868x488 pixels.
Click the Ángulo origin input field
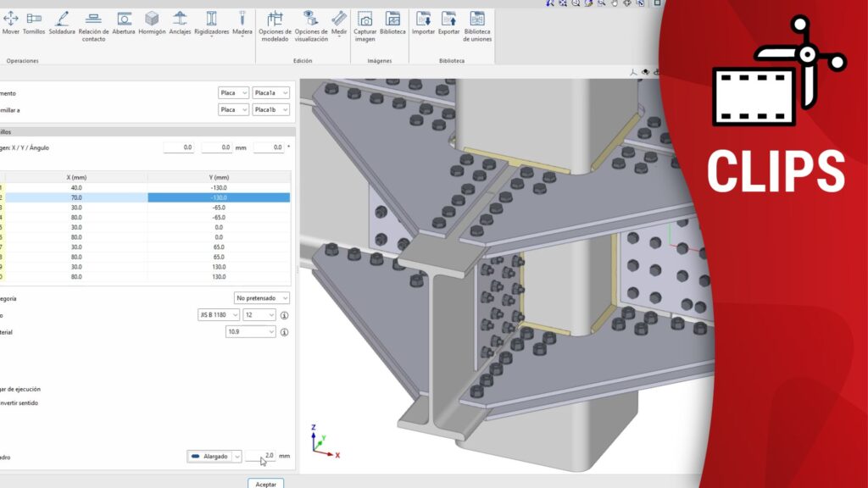[x=268, y=147]
